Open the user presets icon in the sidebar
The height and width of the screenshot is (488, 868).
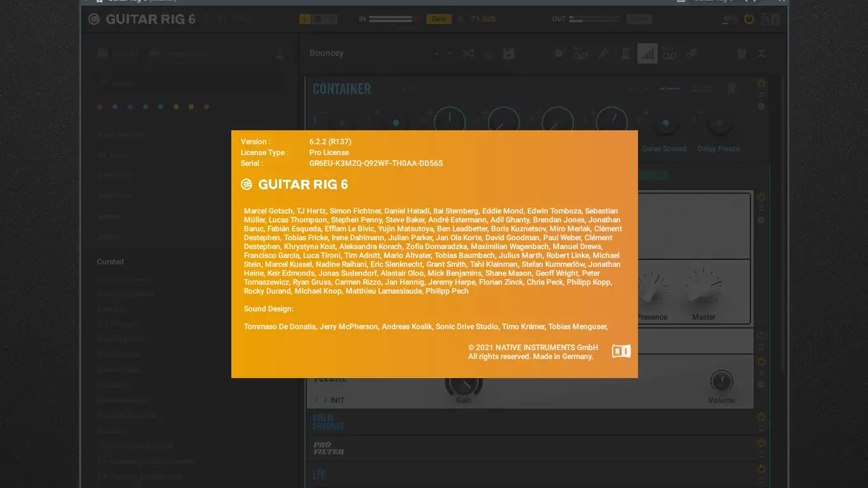(280, 54)
